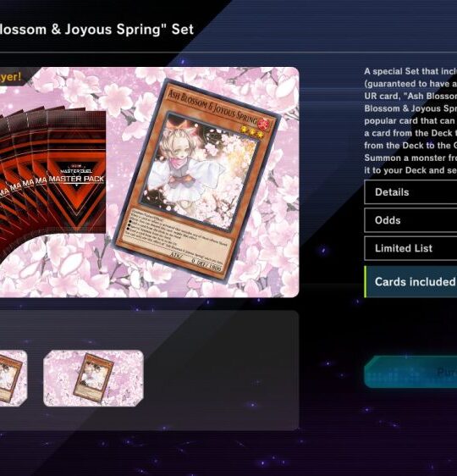
Task: Click the Master Duel logo on pack
Action: (x=76, y=170)
